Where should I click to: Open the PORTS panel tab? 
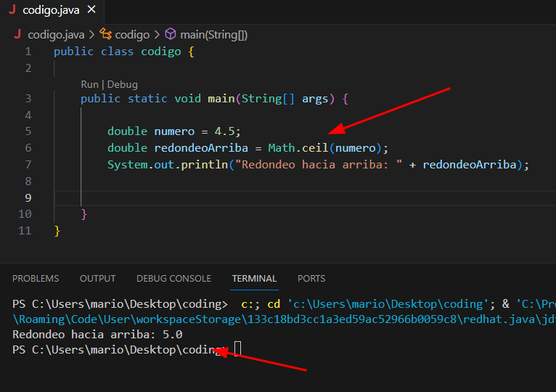311,279
